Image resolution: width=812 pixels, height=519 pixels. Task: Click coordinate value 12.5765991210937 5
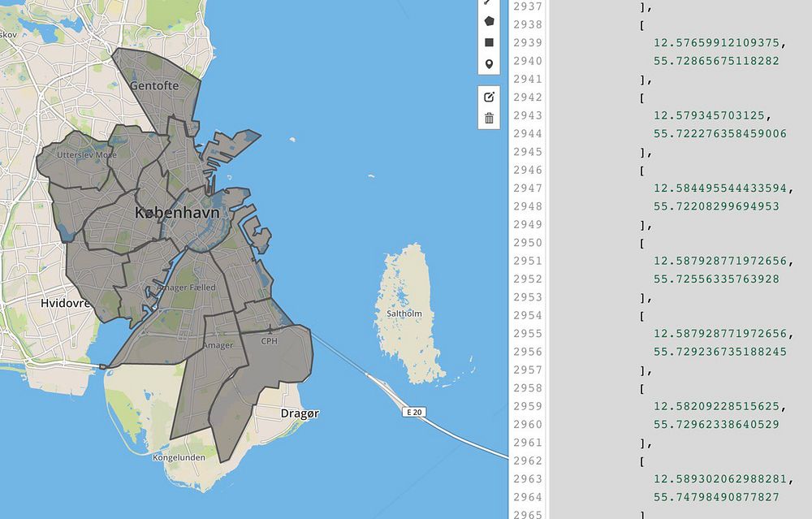tap(716, 43)
